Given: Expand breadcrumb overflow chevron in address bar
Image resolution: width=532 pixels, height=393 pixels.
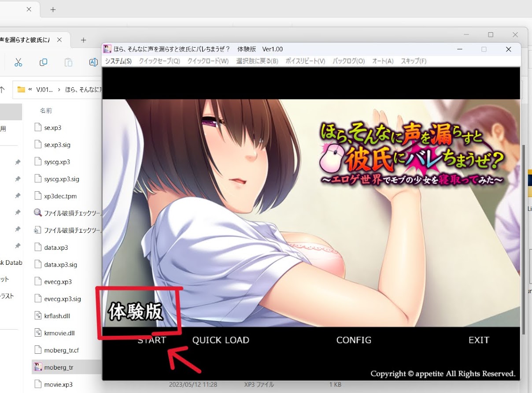Looking at the screenshot, I should click(x=30, y=89).
